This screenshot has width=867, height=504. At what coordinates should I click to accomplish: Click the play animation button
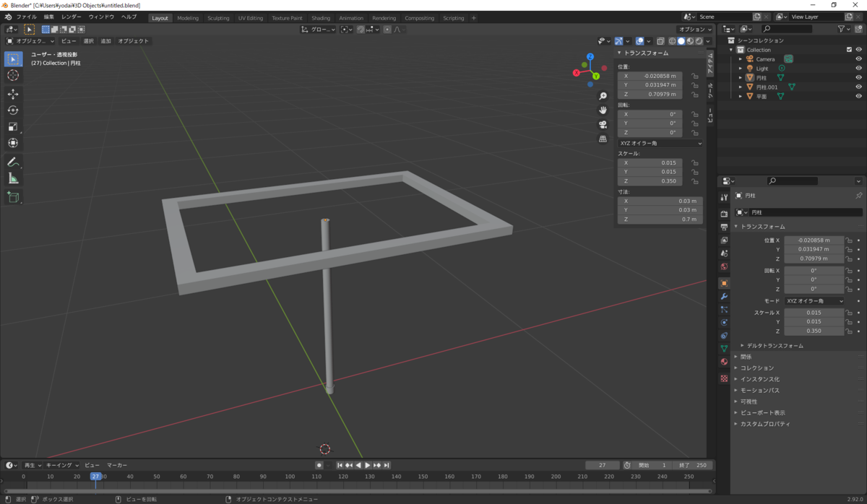[368, 465]
